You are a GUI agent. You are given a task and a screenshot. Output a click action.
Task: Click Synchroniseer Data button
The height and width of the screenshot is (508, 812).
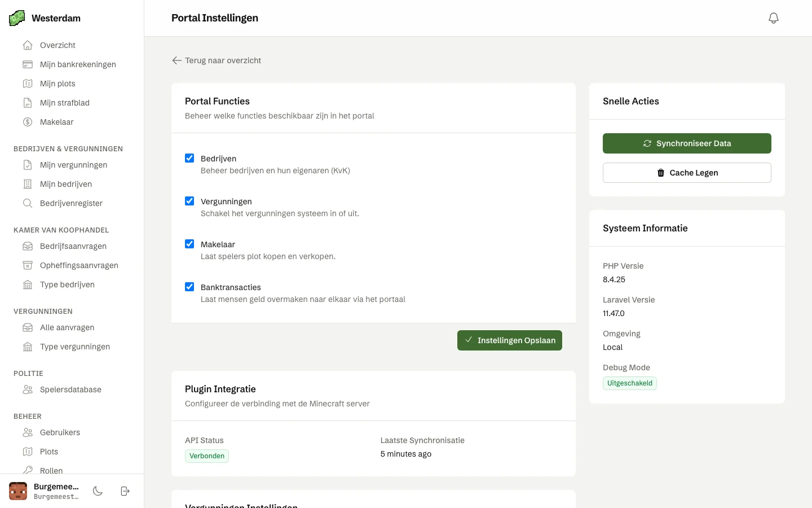687,143
